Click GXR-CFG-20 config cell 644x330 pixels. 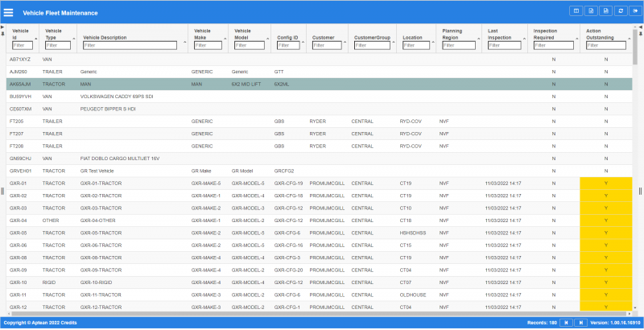(288, 270)
